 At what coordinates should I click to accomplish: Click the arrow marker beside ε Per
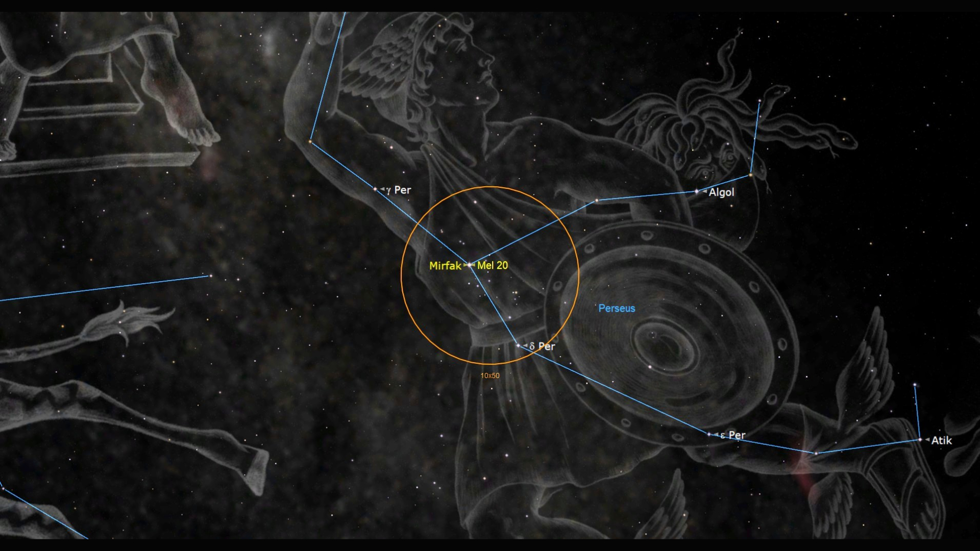pyautogui.click(x=716, y=435)
